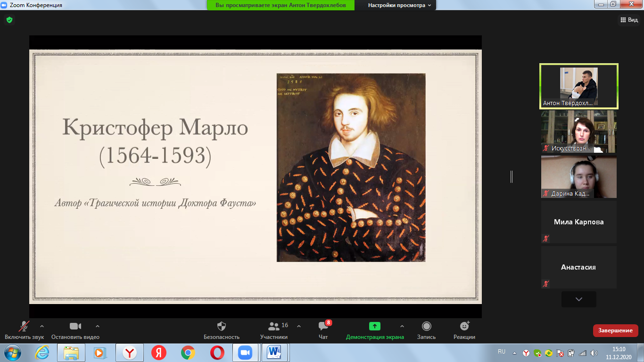This screenshot has width=644, height=362.
Task: Select Антон Твердохлебов video thumbnail
Action: click(x=579, y=86)
